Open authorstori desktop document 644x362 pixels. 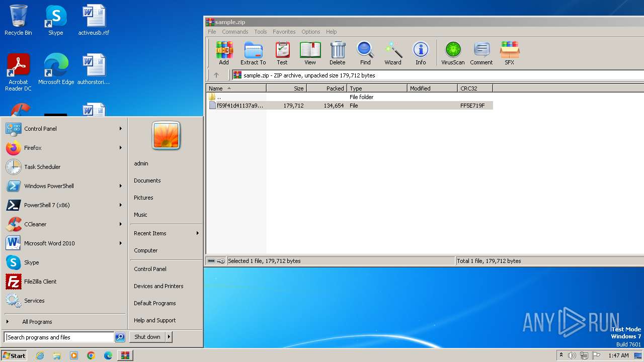[94, 69]
